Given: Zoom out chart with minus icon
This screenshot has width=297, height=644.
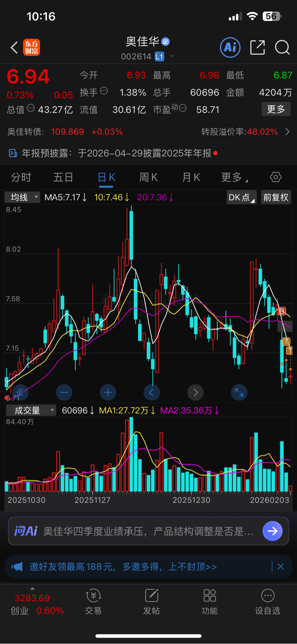Looking at the screenshot, I should point(64,393).
